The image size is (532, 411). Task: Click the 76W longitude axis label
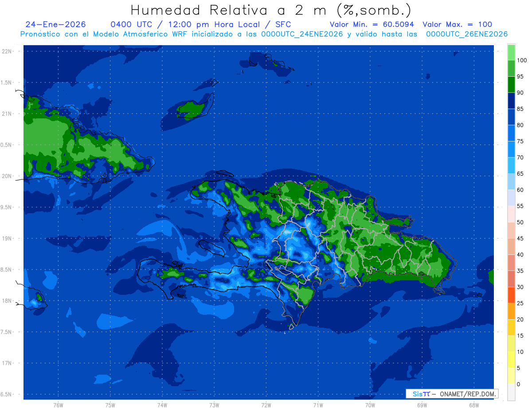(x=58, y=405)
